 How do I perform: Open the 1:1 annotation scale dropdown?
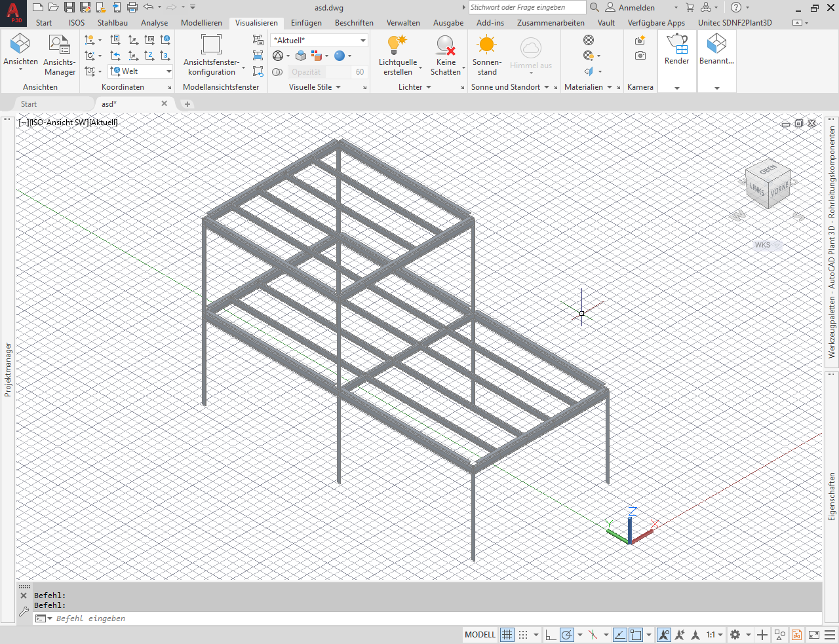coord(714,635)
